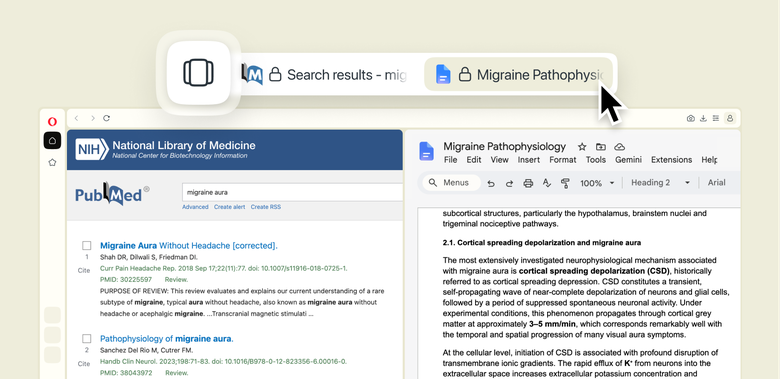Open the File menu in Docs
The width and height of the screenshot is (780, 379).
point(450,160)
